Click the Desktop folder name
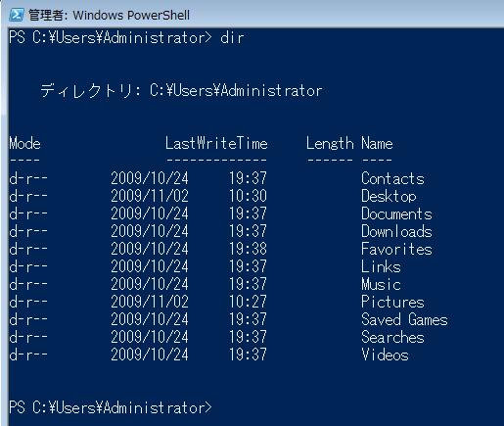Screen dimensions: 504x426 click(389, 196)
